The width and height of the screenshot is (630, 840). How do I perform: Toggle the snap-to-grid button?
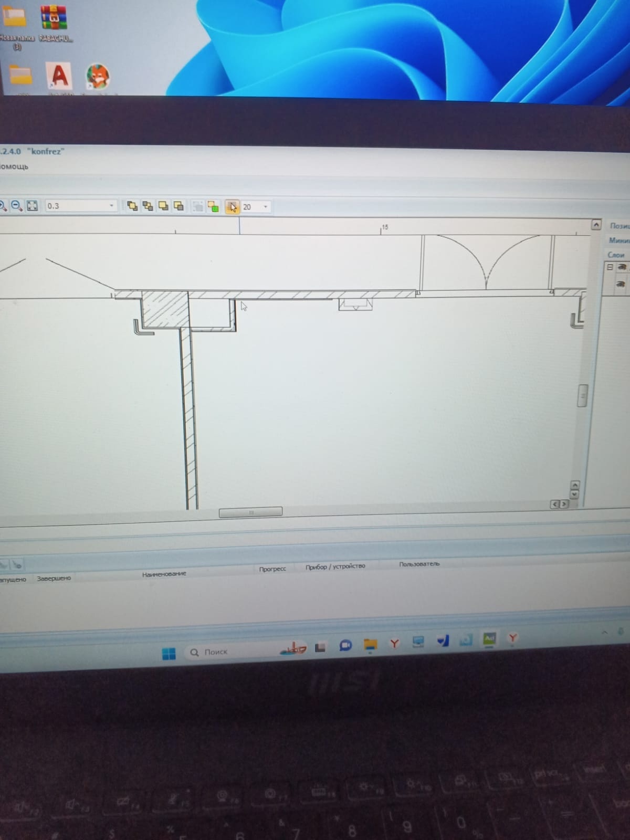click(232, 207)
